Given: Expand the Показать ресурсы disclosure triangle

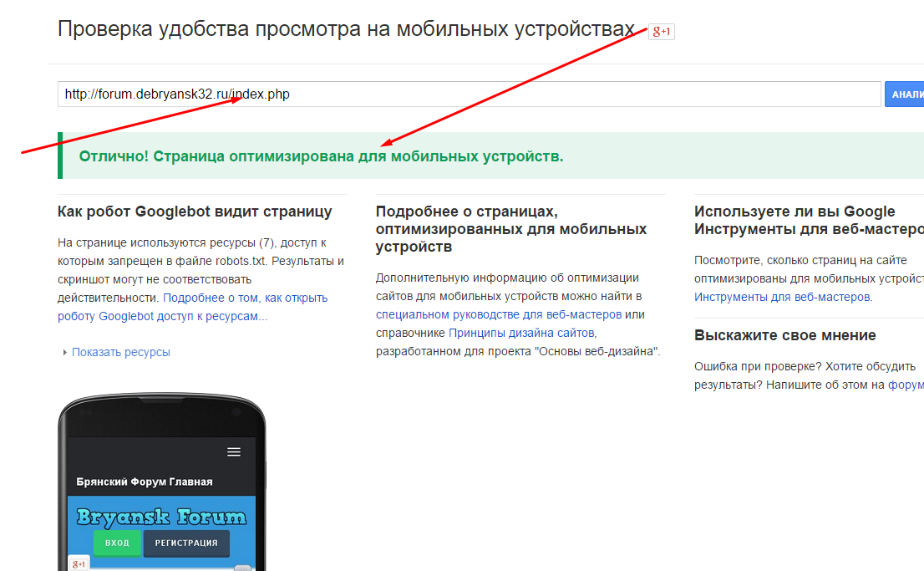Looking at the screenshot, I should pos(65,352).
